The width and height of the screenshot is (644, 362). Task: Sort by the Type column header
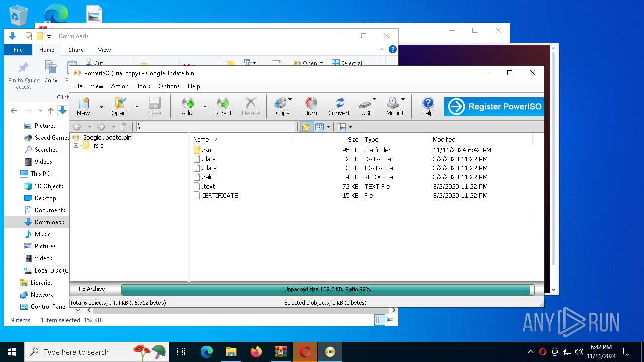coord(395,140)
